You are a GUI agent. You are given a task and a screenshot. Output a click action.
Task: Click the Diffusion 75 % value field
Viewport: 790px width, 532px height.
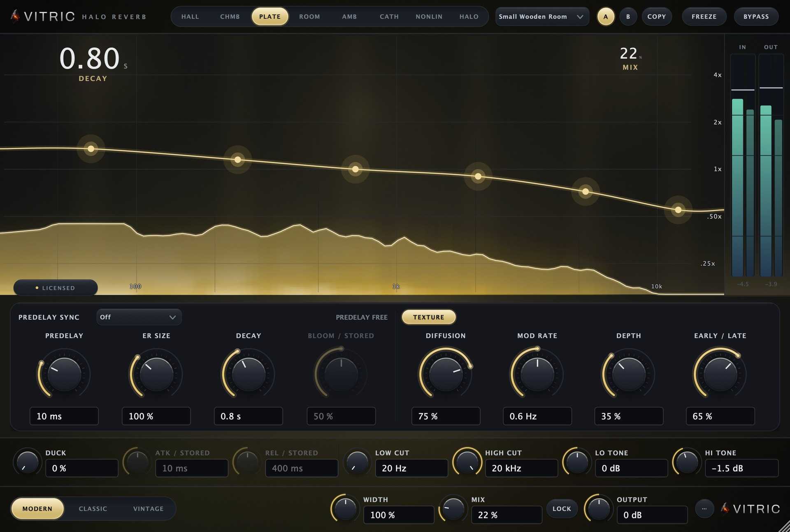pos(446,416)
